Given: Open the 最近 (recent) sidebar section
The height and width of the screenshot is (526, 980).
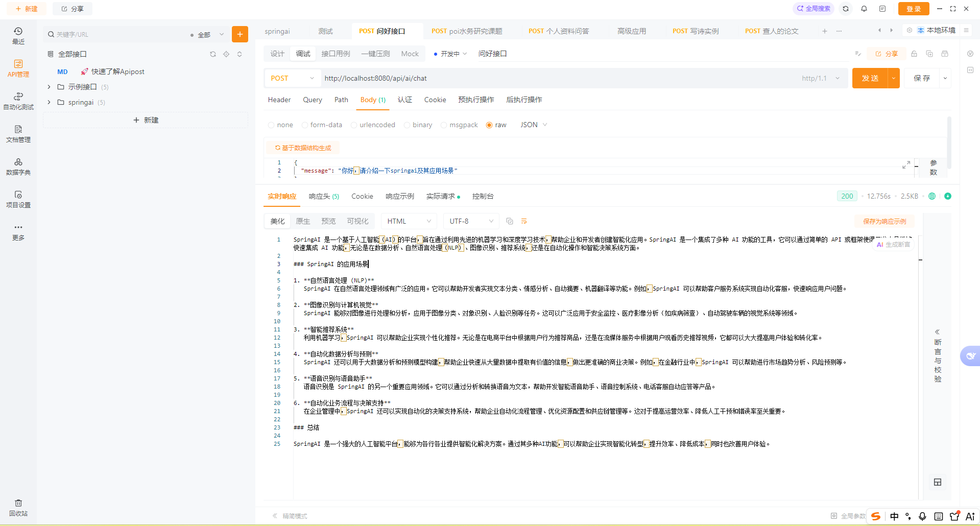Looking at the screenshot, I should pyautogui.click(x=18, y=36).
